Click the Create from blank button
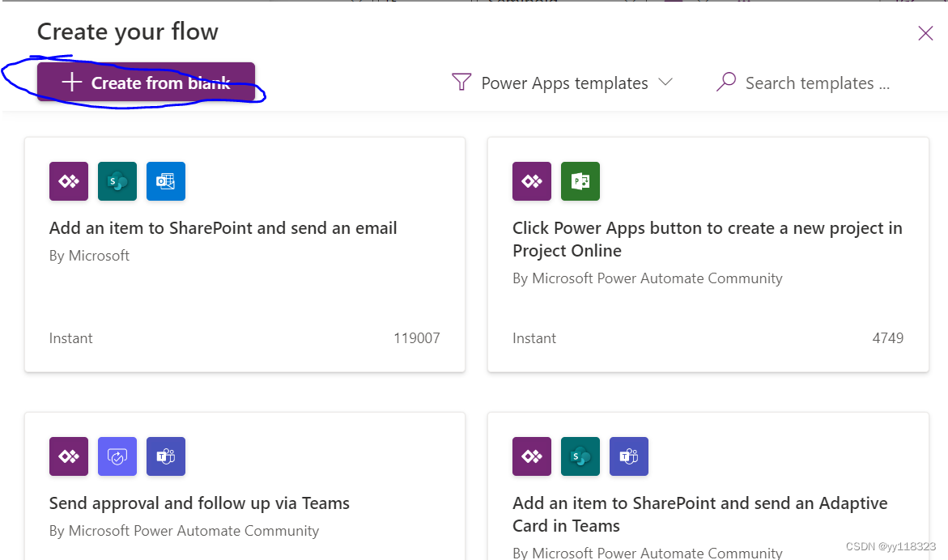 (147, 82)
